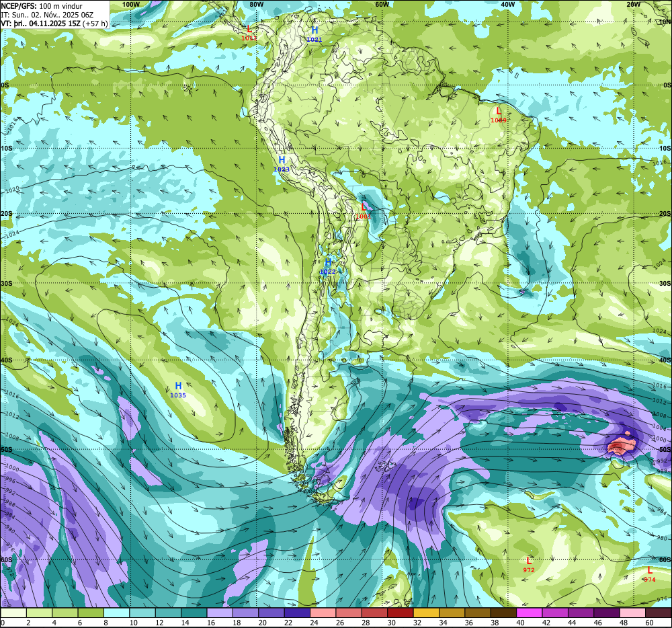Click the H 1021 high marker
Screen dimensions: 672x628
click(x=314, y=34)
